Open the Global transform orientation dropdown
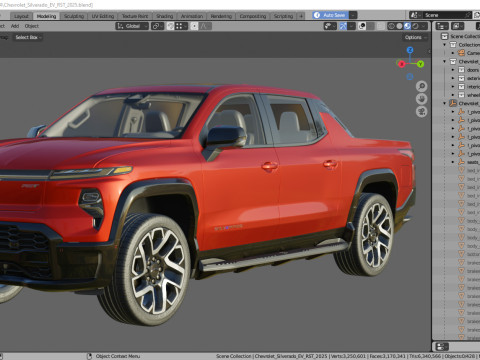 [x=132, y=26]
